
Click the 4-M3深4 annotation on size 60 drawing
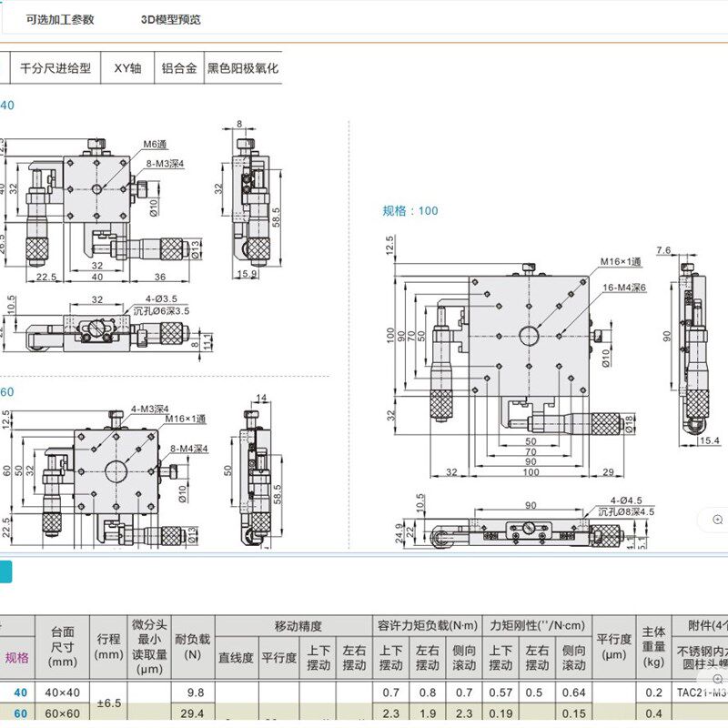149,409
